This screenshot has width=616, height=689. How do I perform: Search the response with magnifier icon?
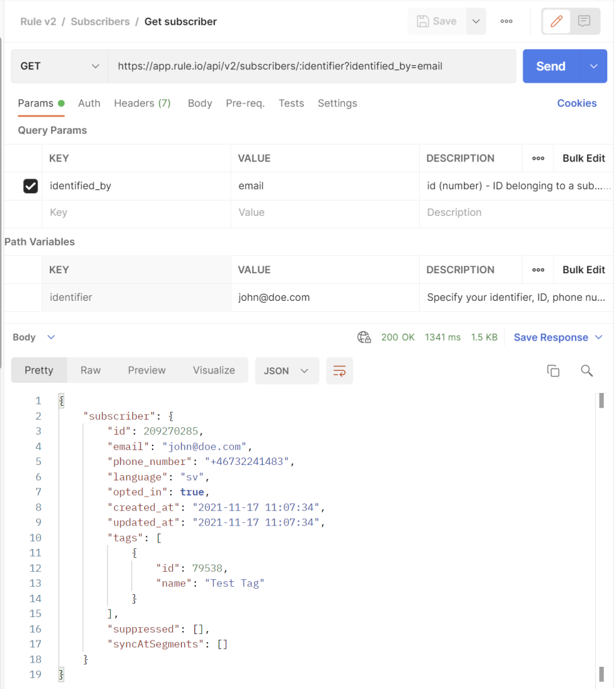586,371
